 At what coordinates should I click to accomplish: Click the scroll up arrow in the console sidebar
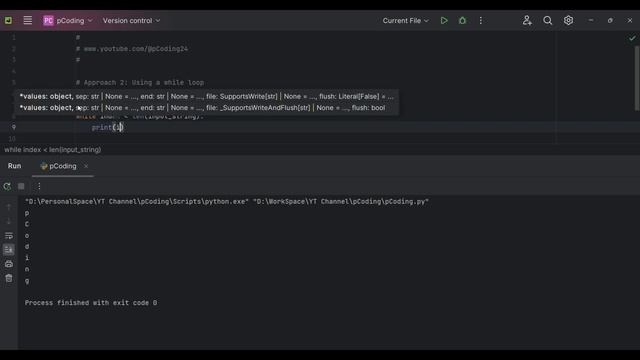pos(9,207)
